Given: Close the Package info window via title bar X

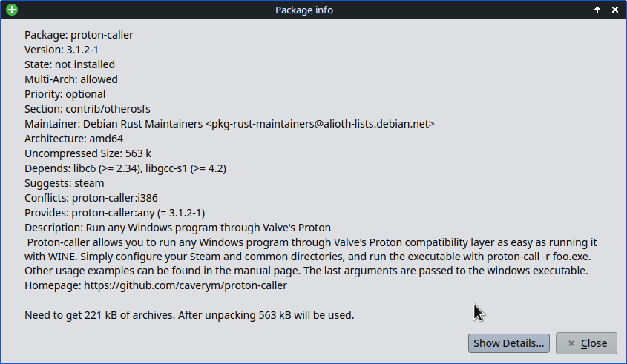Looking at the screenshot, I should [x=615, y=10].
